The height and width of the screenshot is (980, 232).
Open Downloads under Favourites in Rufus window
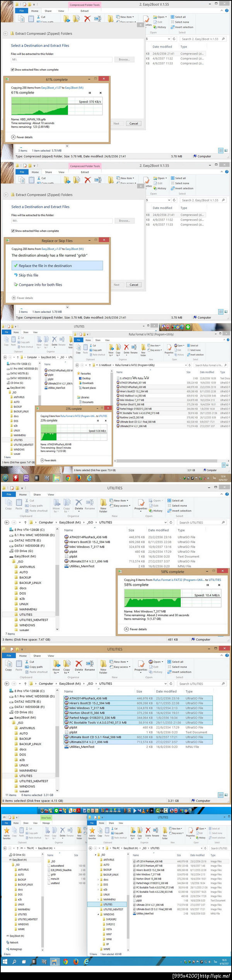click(x=87, y=383)
